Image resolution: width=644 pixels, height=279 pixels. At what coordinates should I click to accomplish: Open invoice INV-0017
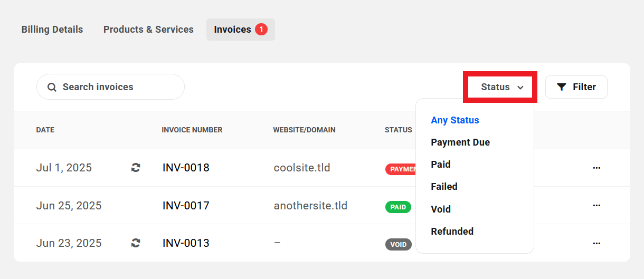click(x=186, y=206)
